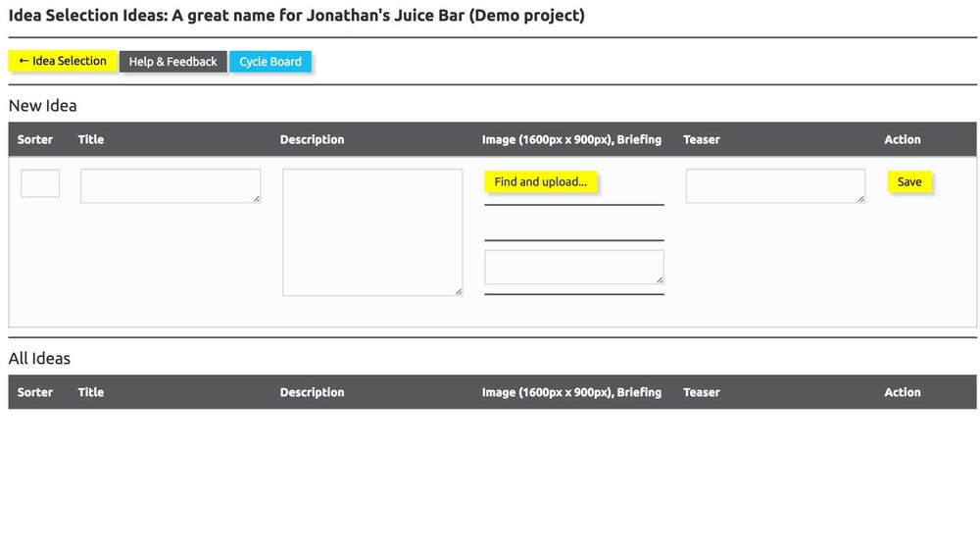Image resolution: width=980 pixels, height=551 pixels.
Task: Grab the Title text area resize handle
Action: pyautogui.click(x=257, y=199)
